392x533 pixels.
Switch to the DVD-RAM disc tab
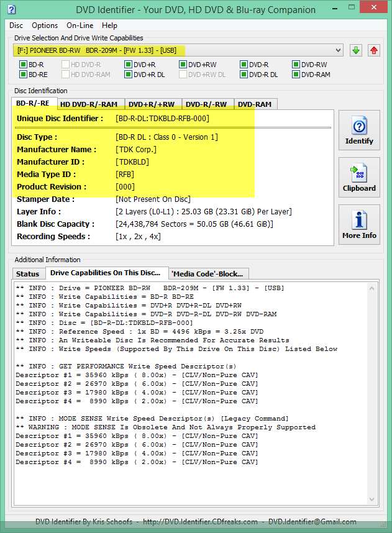tap(255, 104)
